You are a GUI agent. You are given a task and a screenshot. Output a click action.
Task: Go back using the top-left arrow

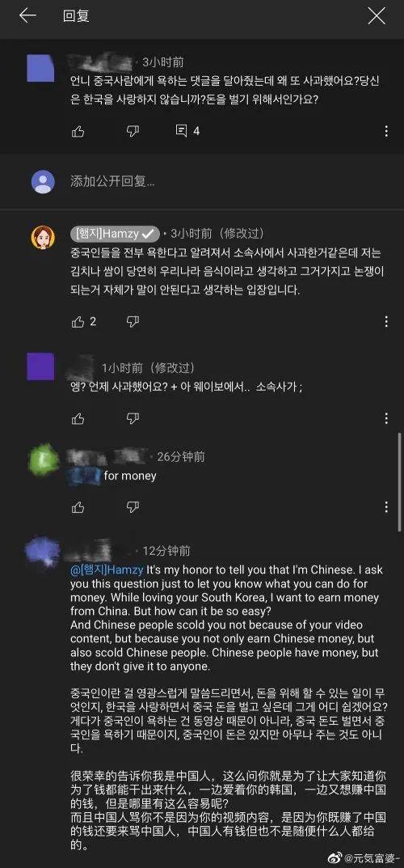27,16
